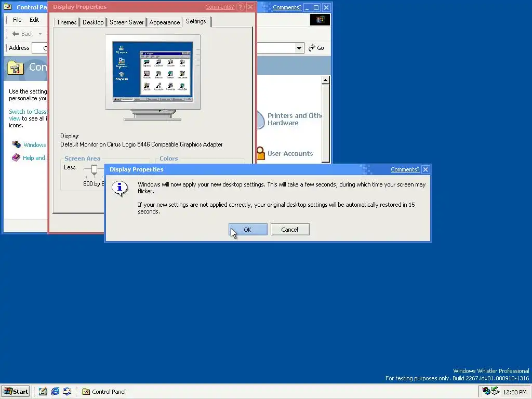Cancel applying the new desktop settings

pyautogui.click(x=290, y=230)
